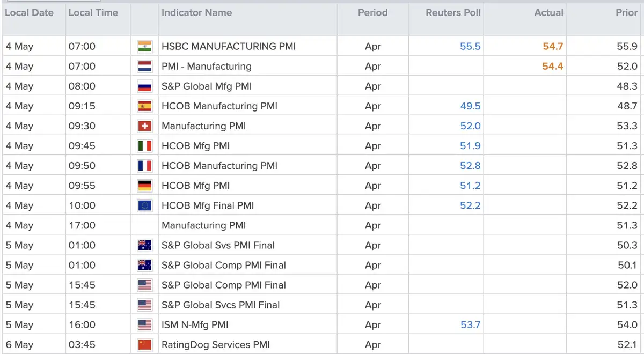Click Prior value 52.1

click(x=627, y=345)
